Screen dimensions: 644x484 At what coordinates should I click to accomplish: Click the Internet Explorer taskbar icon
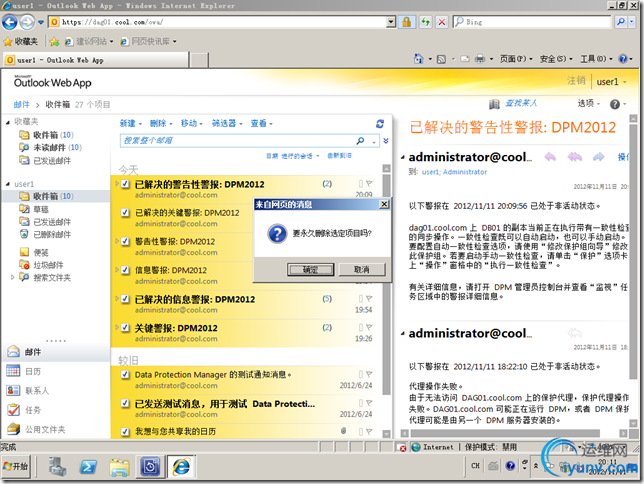[181, 467]
